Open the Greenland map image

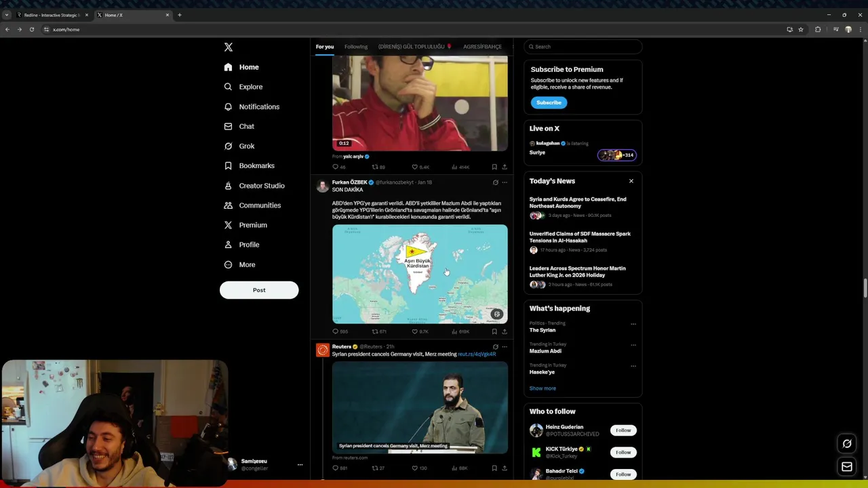coord(420,274)
